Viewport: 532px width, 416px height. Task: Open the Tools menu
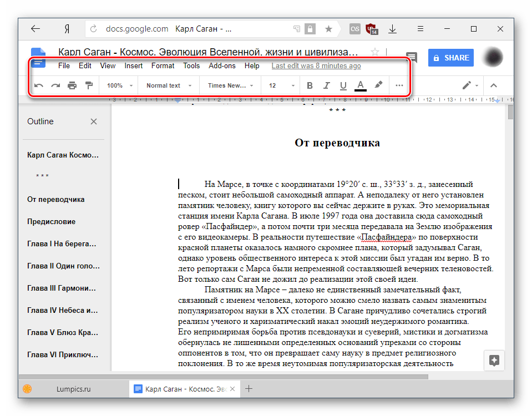(x=191, y=66)
